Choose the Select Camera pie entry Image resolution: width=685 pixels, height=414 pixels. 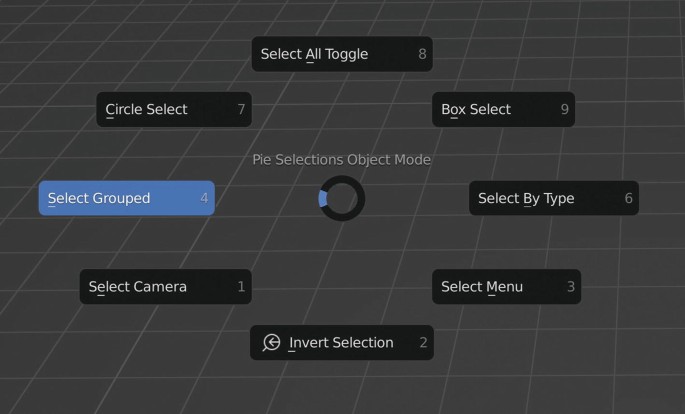click(x=138, y=286)
